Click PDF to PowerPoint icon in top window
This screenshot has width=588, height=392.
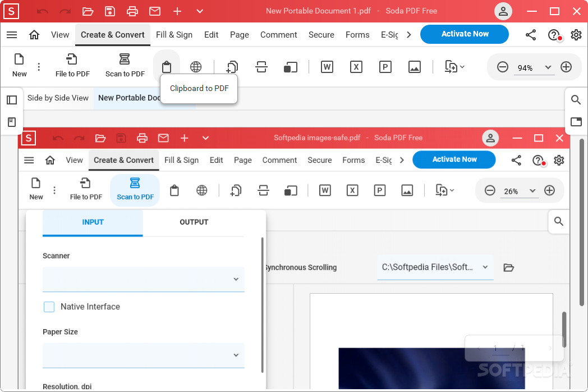point(385,67)
